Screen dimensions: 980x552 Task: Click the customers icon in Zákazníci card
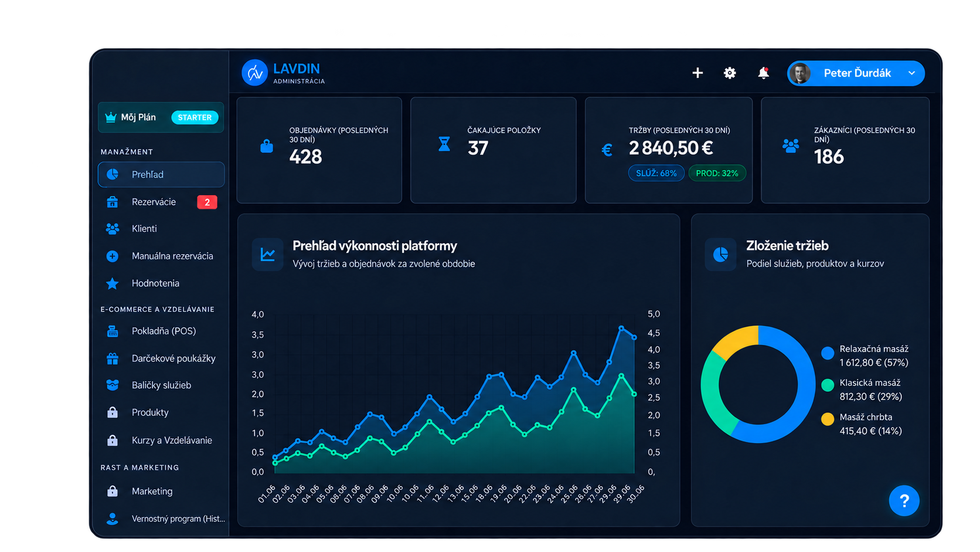pyautogui.click(x=791, y=145)
